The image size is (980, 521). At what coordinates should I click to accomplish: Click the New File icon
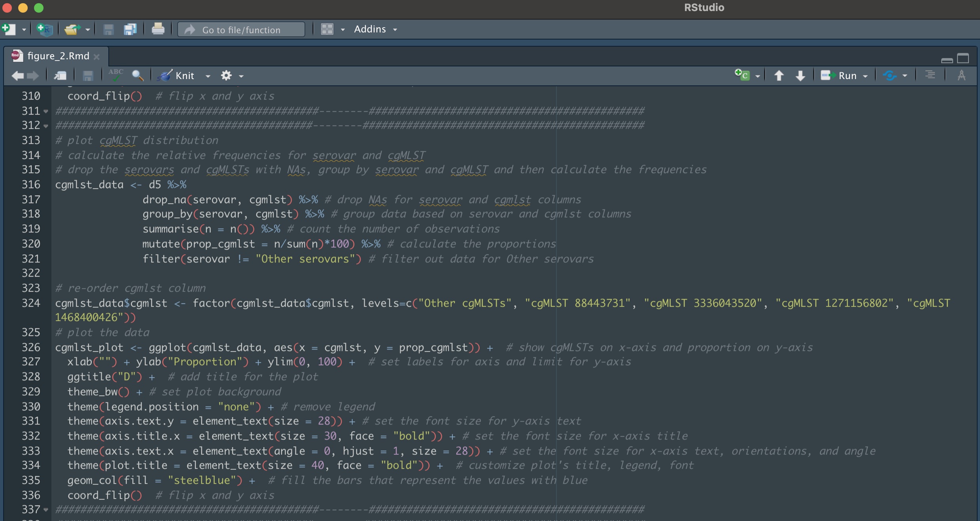(9, 30)
